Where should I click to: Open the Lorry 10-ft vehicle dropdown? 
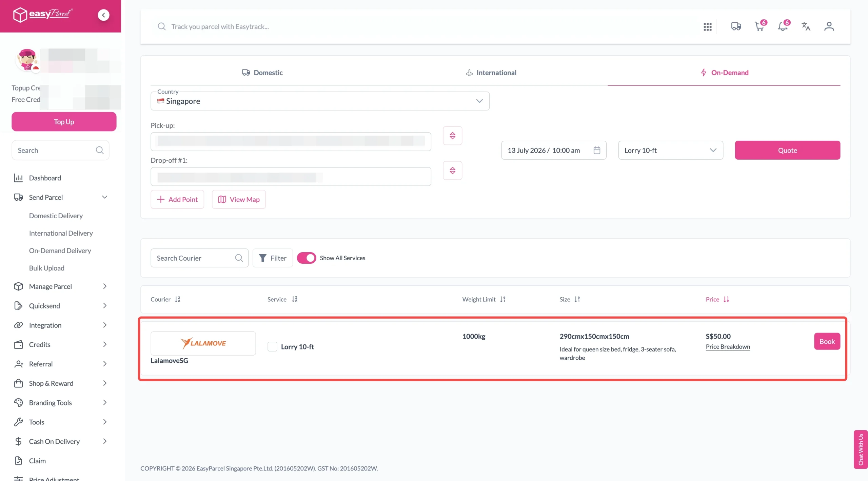[x=670, y=150]
